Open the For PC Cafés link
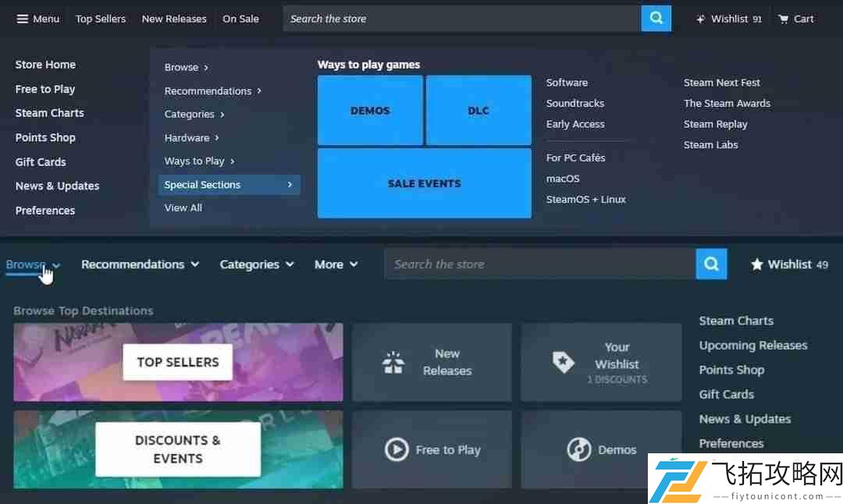 (576, 158)
